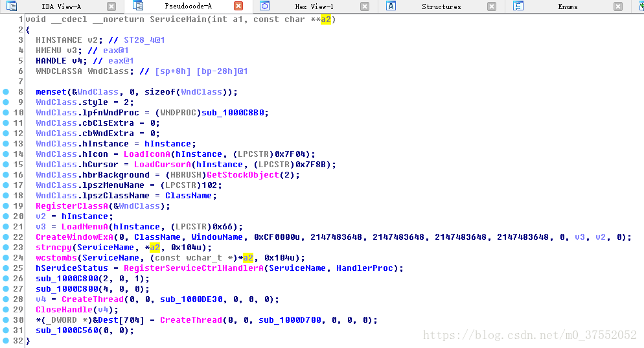The image size is (644, 348).
Task: Toggle breakpoint dot on line 25
Action: click(x=6, y=268)
